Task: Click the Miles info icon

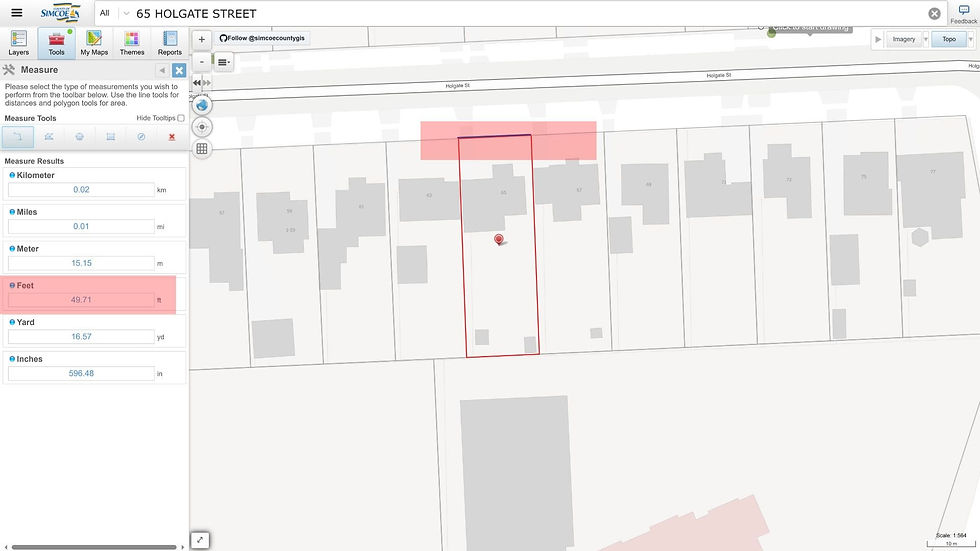Action: tap(12, 212)
